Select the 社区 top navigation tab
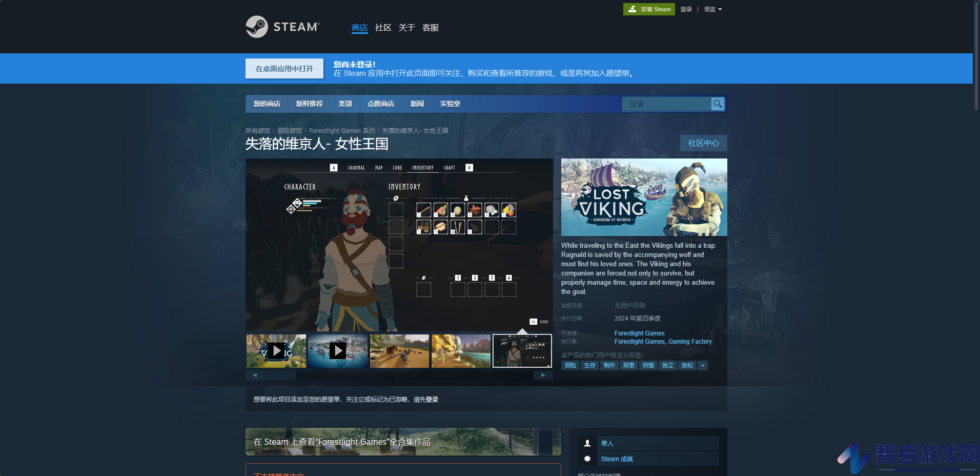Screen dimensions: 980x476 (383, 28)
